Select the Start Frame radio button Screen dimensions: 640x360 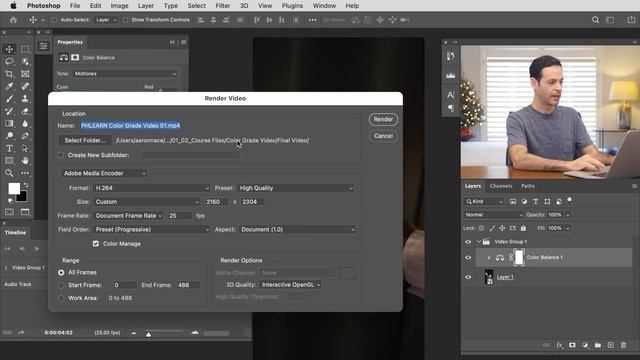(x=61, y=285)
